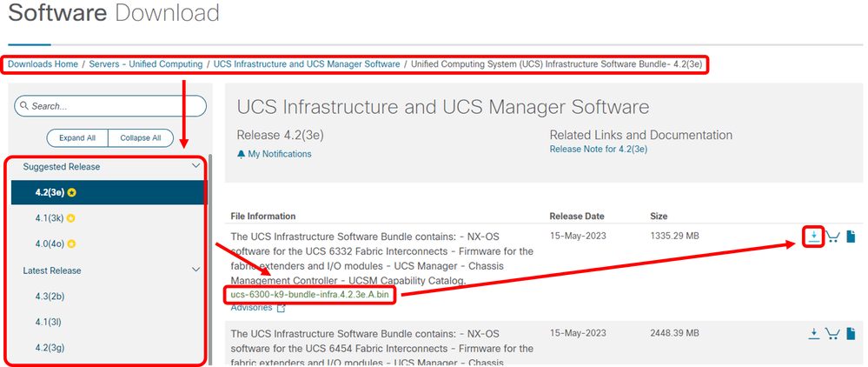Click the Latest Release heading text
The width and height of the screenshot is (868, 367).
(x=52, y=270)
